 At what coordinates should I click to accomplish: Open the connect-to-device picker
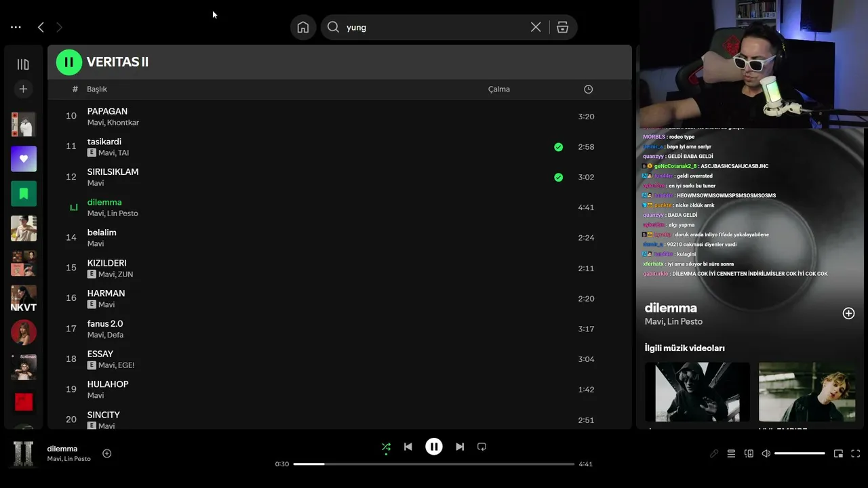(x=749, y=453)
